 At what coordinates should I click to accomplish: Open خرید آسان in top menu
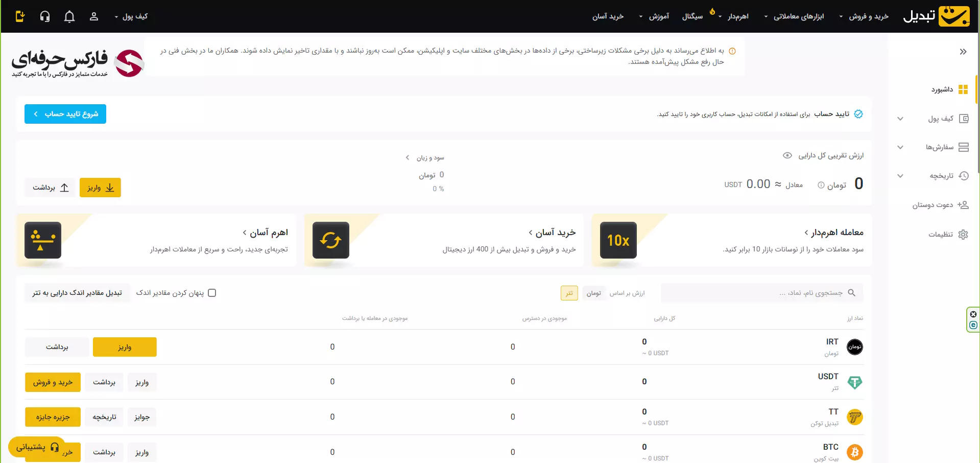pyautogui.click(x=608, y=16)
